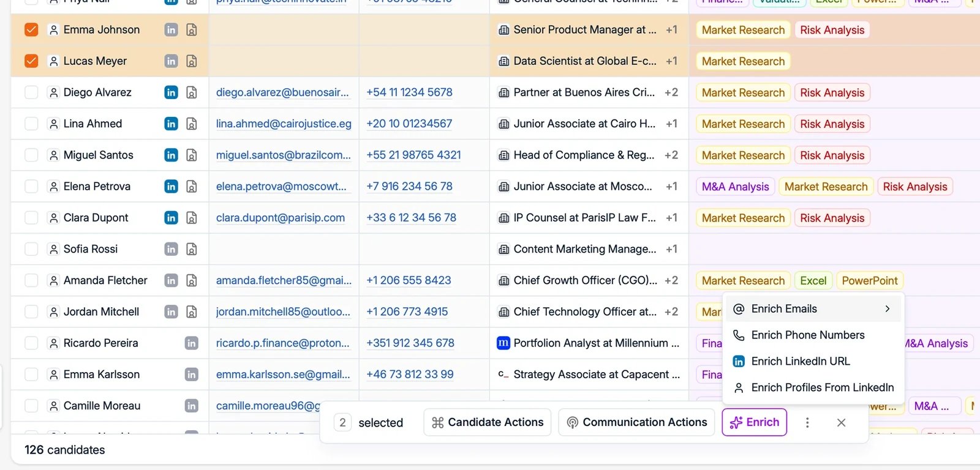This screenshot has height=470, width=980.
Task: Open Miguel Santos's LinkedIn profile icon
Action: tap(171, 155)
